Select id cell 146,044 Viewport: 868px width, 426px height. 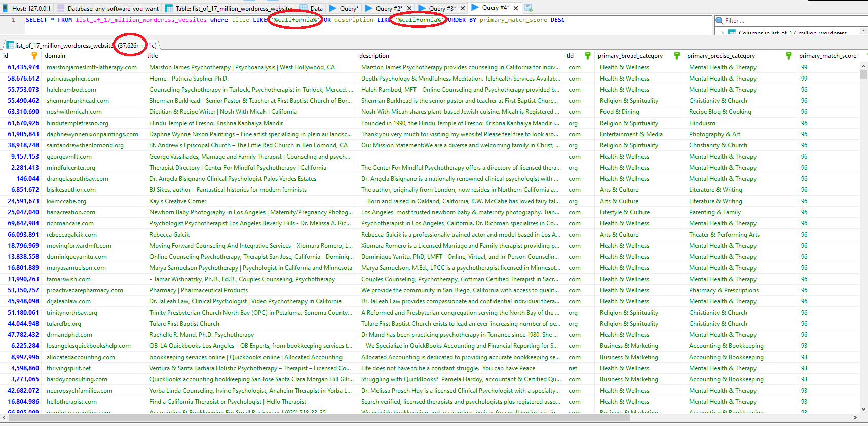point(27,179)
